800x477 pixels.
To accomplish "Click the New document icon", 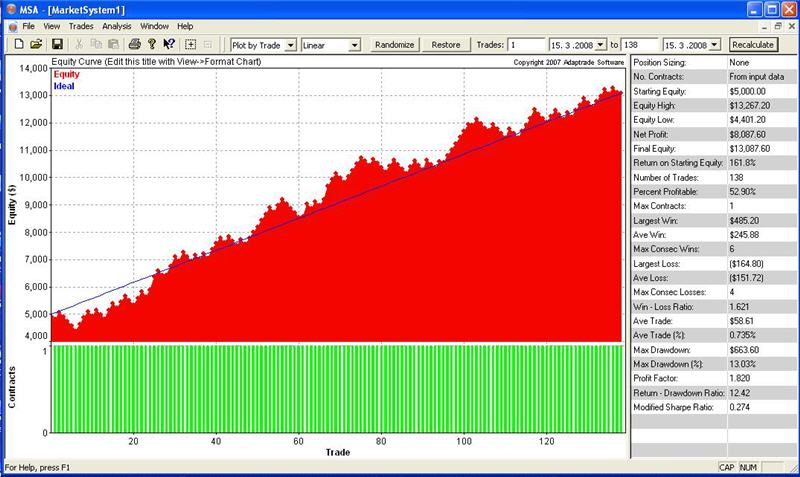I will point(19,44).
